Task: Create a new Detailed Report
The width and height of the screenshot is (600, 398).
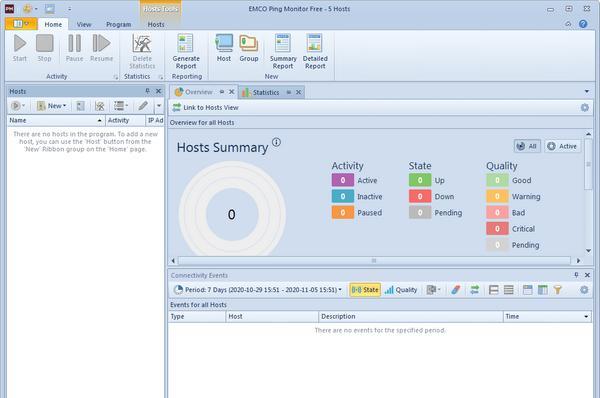Action: (315, 51)
